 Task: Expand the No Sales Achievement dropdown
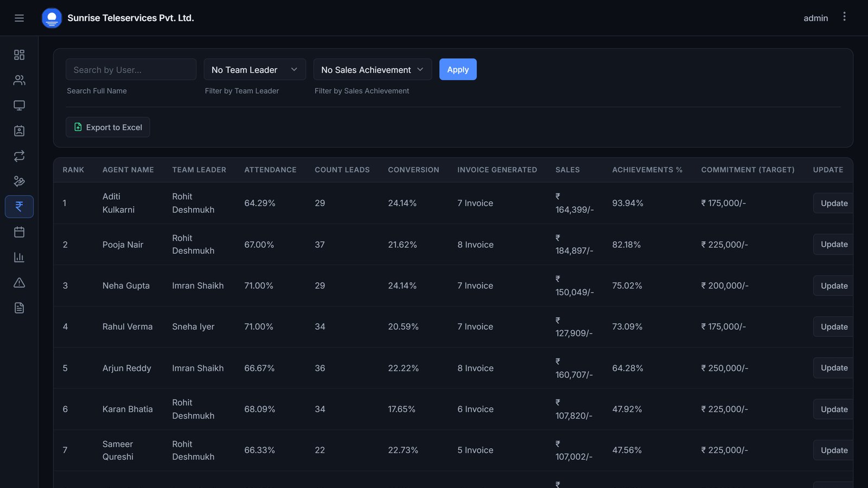pyautogui.click(x=373, y=69)
